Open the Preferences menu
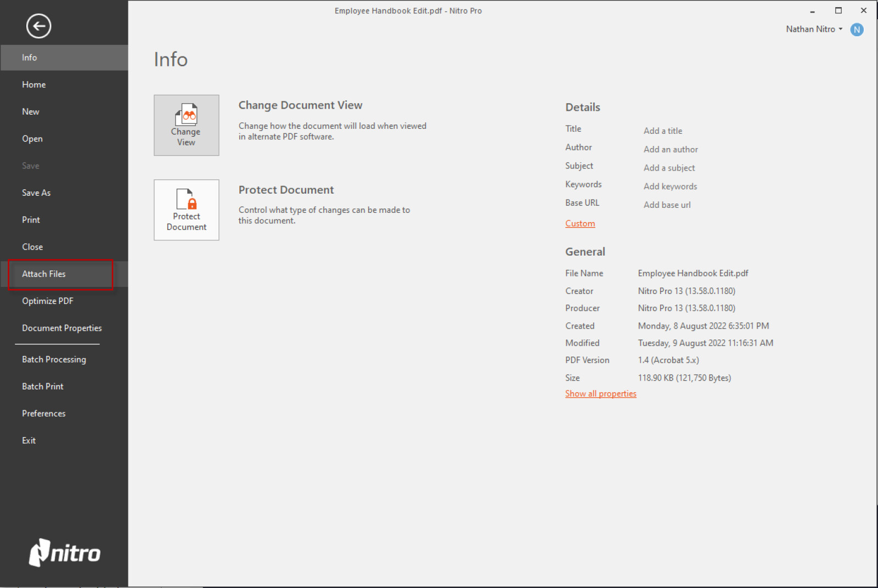This screenshot has width=878, height=588. pos(44,413)
